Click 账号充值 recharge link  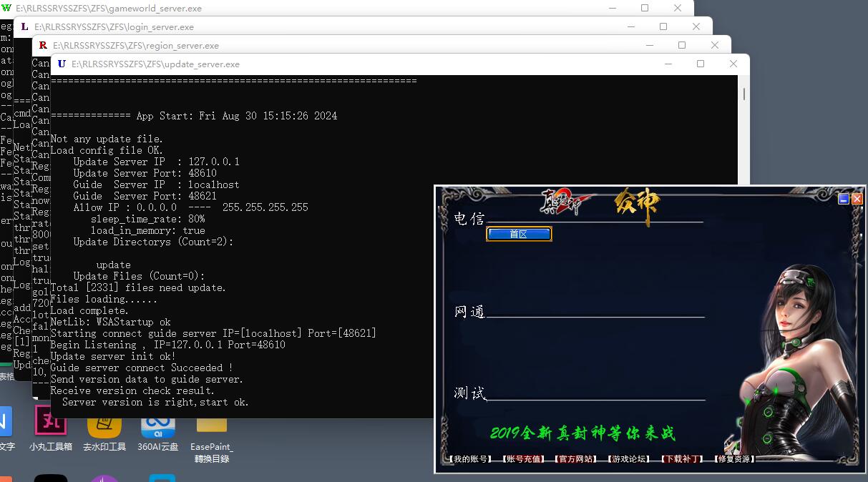pyautogui.click(x=523, y=459)
